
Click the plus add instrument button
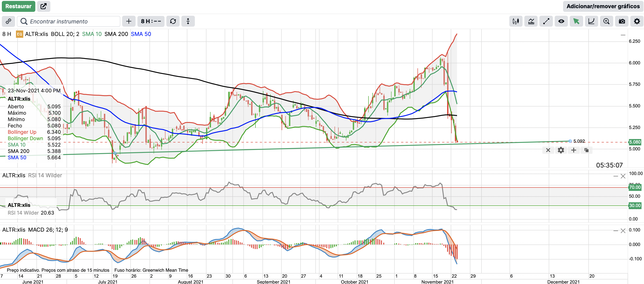point(129,21)
